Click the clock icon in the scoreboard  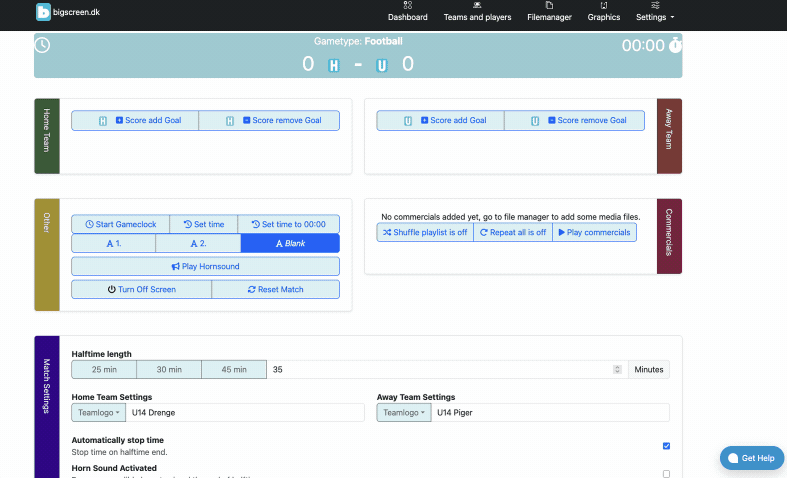42,46
